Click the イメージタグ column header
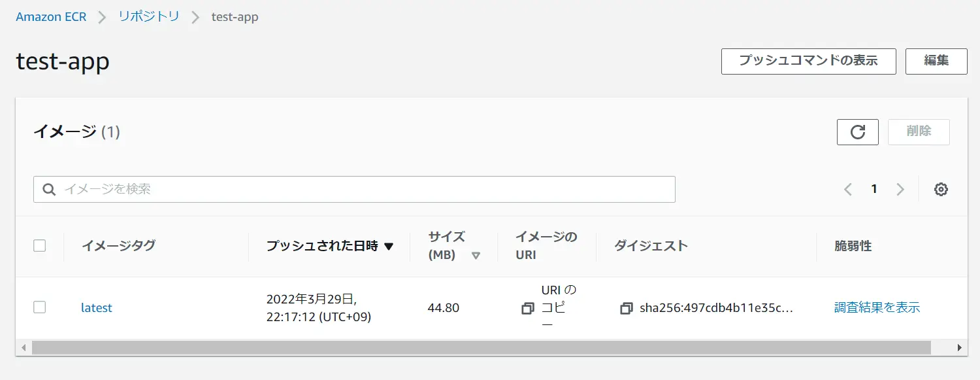Image resolution: width=980 pixels, height=380 pixels. 118,246
